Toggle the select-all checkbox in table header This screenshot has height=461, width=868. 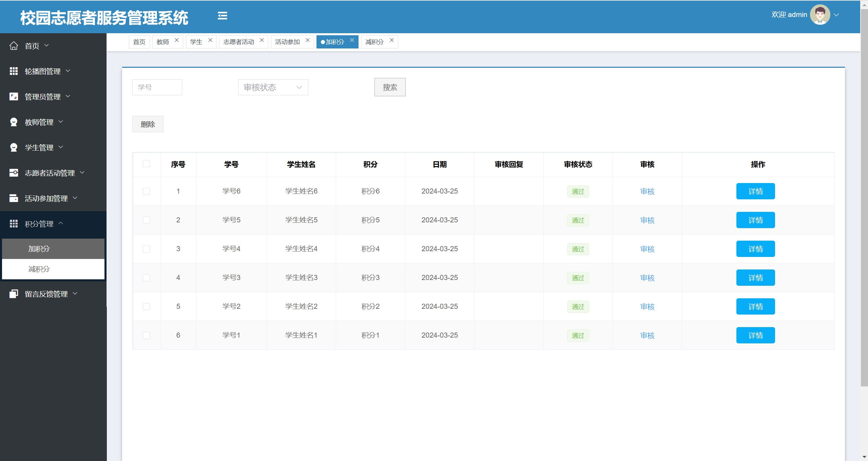coord(147,164)
